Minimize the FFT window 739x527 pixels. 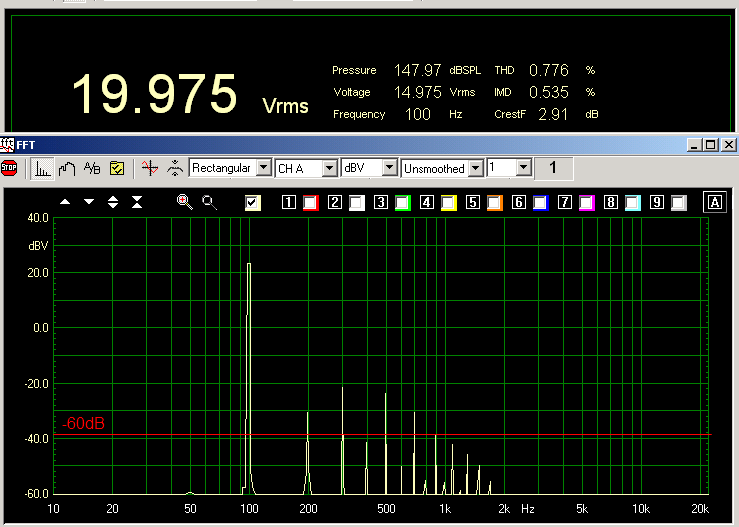point(694,145)
